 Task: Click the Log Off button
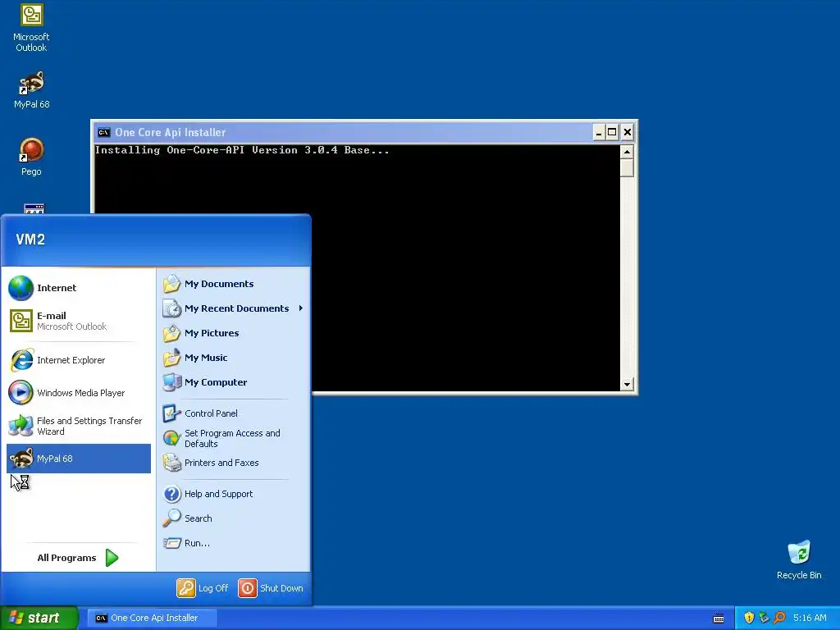point(203,588)
